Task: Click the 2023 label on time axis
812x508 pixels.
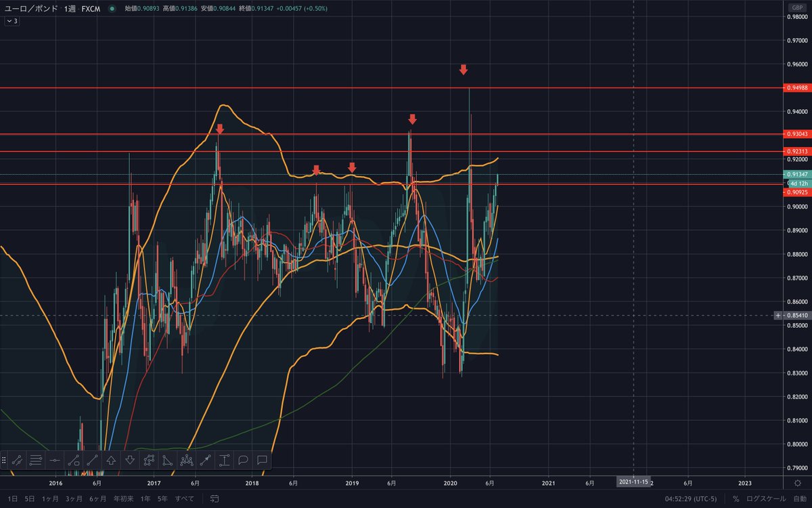Action: pos(744,482)
